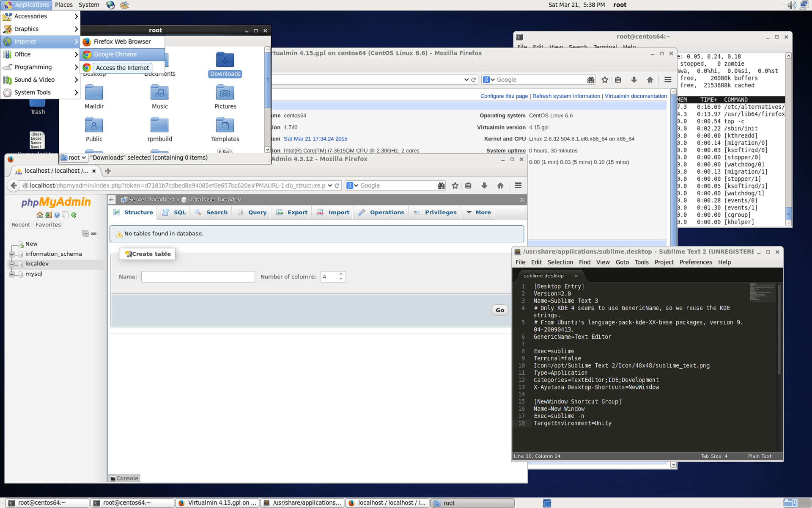
Task: Click the Go button to create the table
Action: (499, 310)
